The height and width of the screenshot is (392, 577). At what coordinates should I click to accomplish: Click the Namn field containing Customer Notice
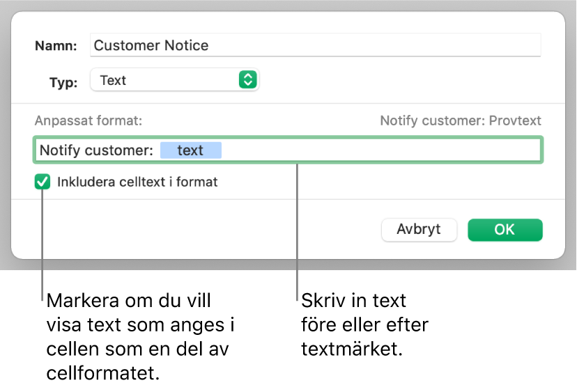[x=315, y=46]
